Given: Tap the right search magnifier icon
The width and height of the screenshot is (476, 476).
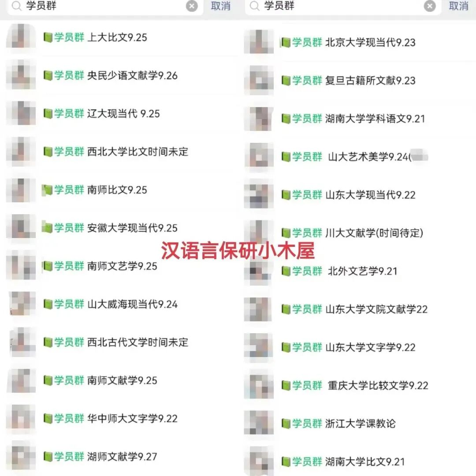Looking at the screenshot, I should 255,6.
